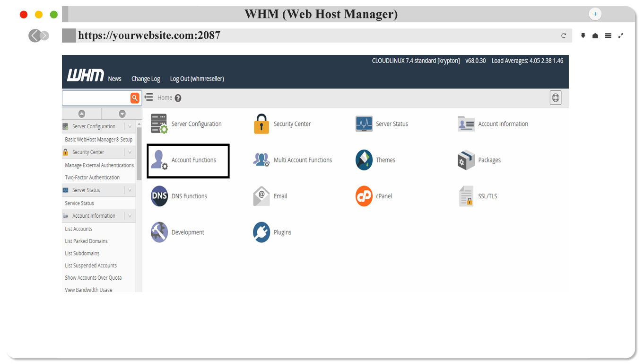Open the Account Functions user icon
This screenshot has width=644, height=364.
(159, 160)
